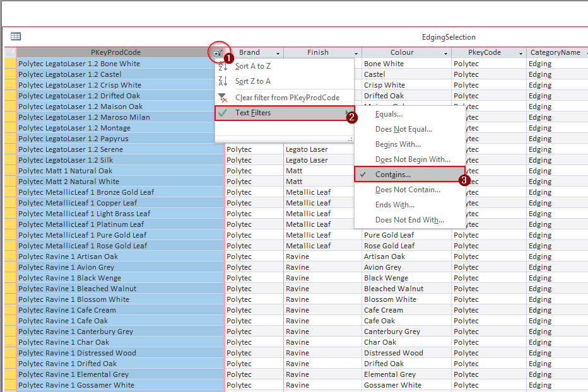Click cell Polytec Ravine 1 Avion Grey
The width and height of the screenshot is (588, 392).
tap(121, 267)
